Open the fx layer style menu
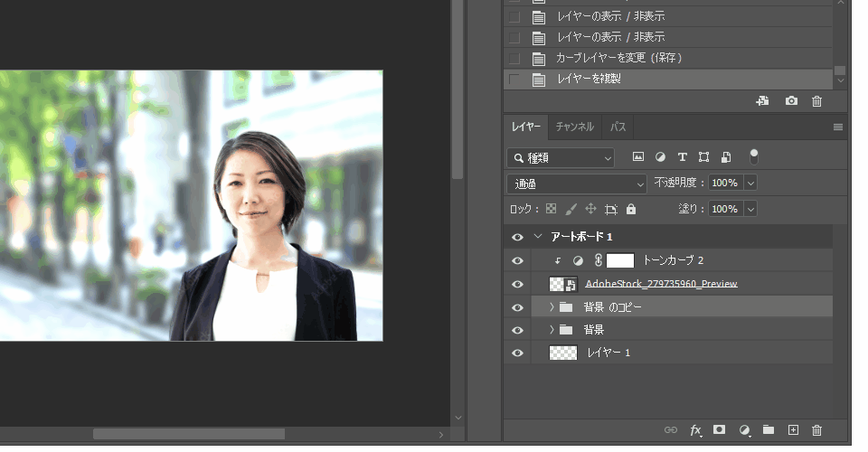 click(x=696, y=430)
